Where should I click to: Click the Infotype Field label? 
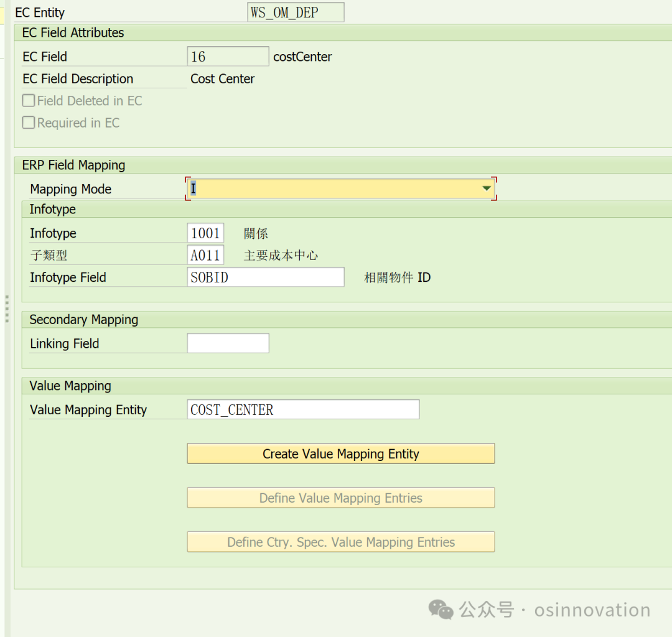(x=68, y=277)
